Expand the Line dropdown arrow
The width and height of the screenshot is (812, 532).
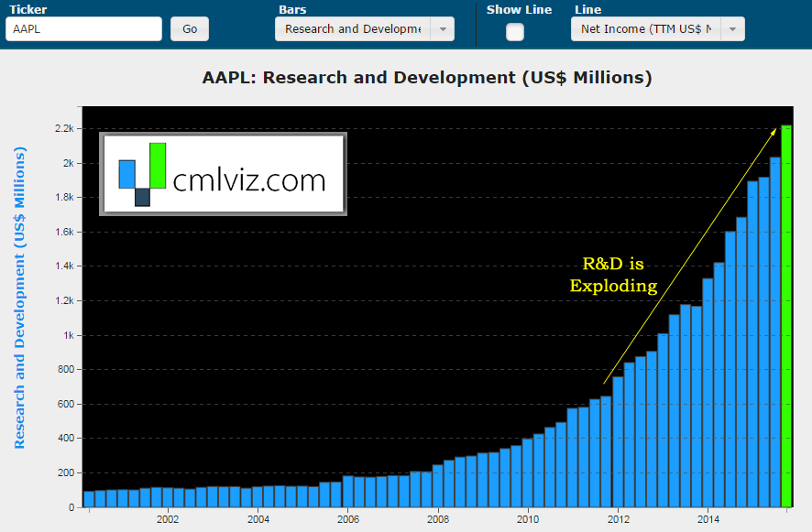click(x=733, y=29)
